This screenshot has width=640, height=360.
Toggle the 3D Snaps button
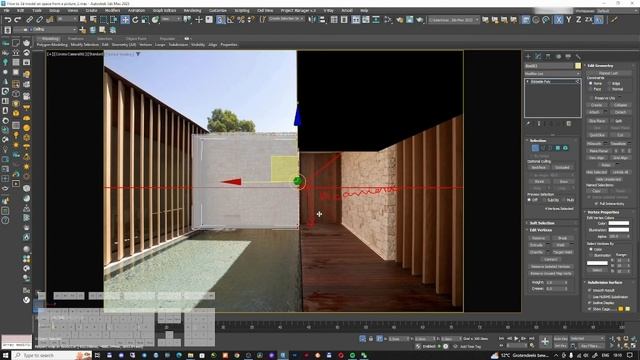point(220,20)
